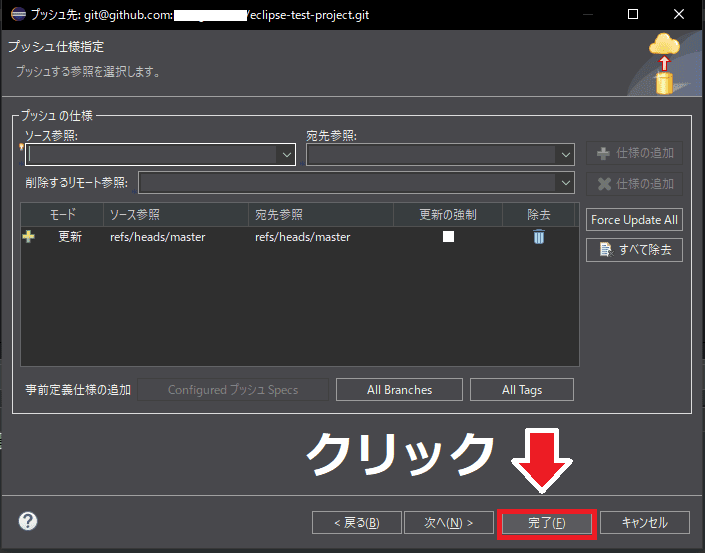Click the モード column header
Screen dimensions: 705x553
point(62,214)
